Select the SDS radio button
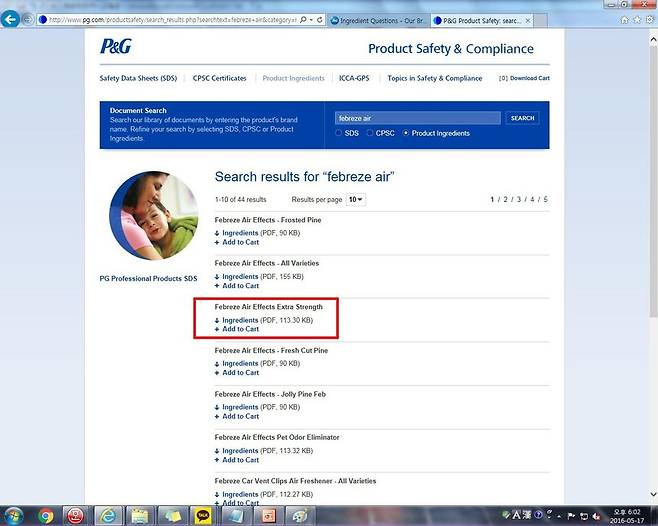 (x=340, y=133)
